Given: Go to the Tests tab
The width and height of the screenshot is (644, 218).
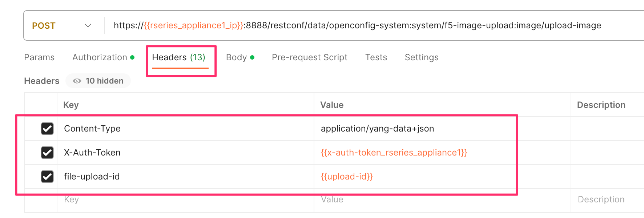Looking at the screenshot, I should tap(376, 57).
